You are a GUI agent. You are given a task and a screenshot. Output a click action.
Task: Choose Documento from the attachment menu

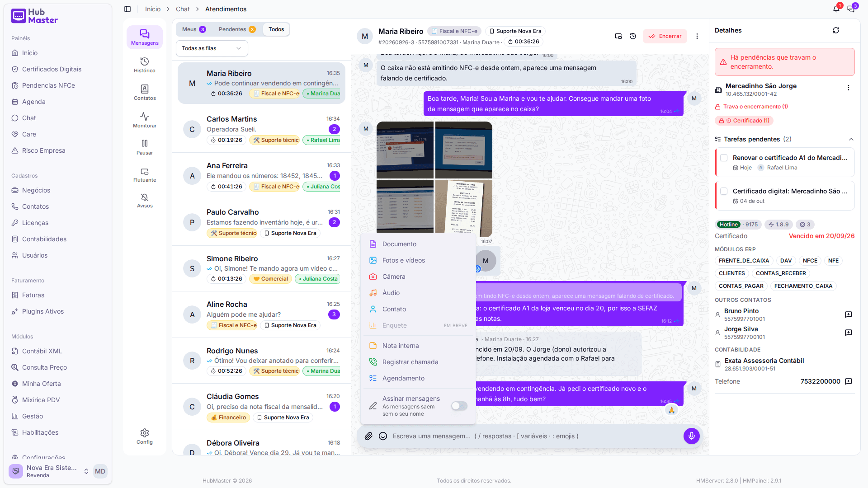[x=418, y=244]
